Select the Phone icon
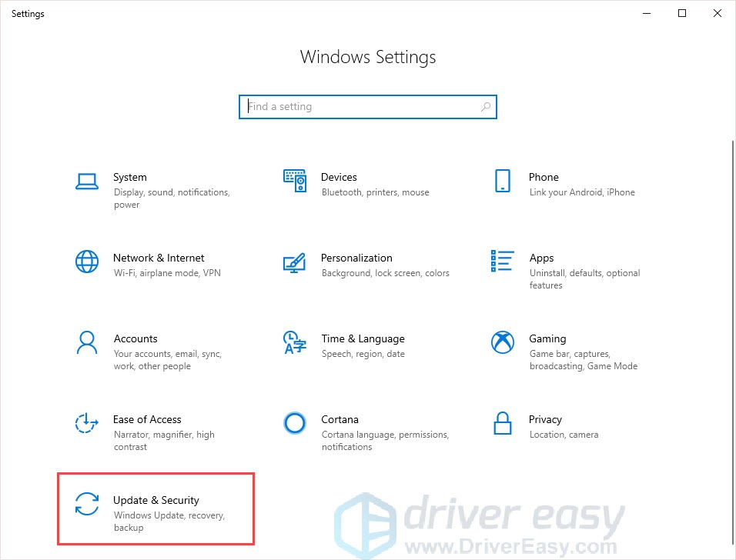Image resolution: width=736 pixels, height=560 pixels. (502, 181)
